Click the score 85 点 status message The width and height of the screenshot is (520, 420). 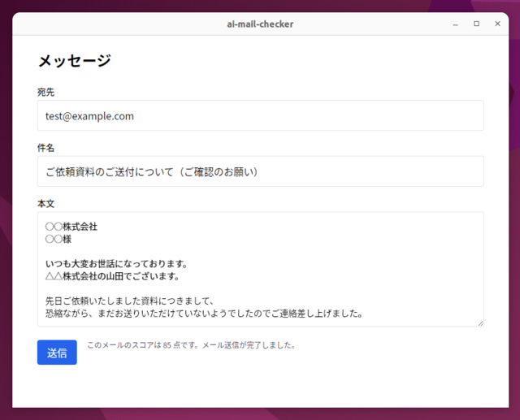[x=191, y=345]
